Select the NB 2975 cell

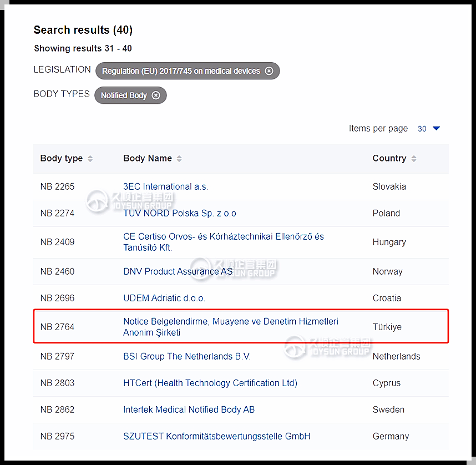pyautogui.click(x=57, y=437)
